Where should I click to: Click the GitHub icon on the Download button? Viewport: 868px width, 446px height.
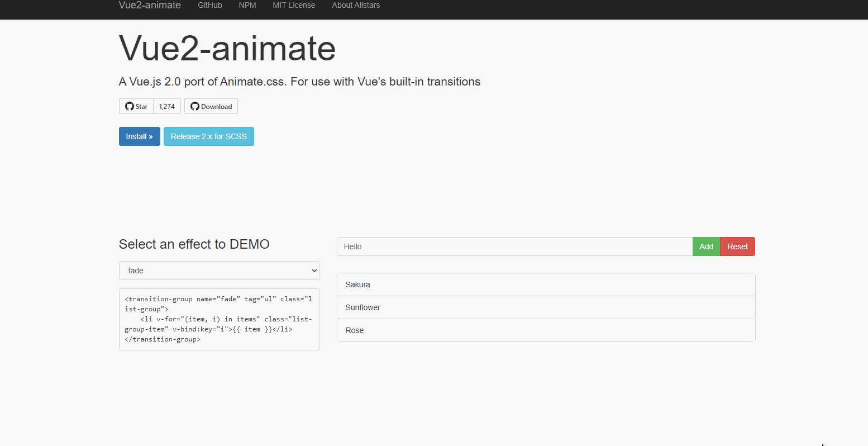(x=194, y=106)
